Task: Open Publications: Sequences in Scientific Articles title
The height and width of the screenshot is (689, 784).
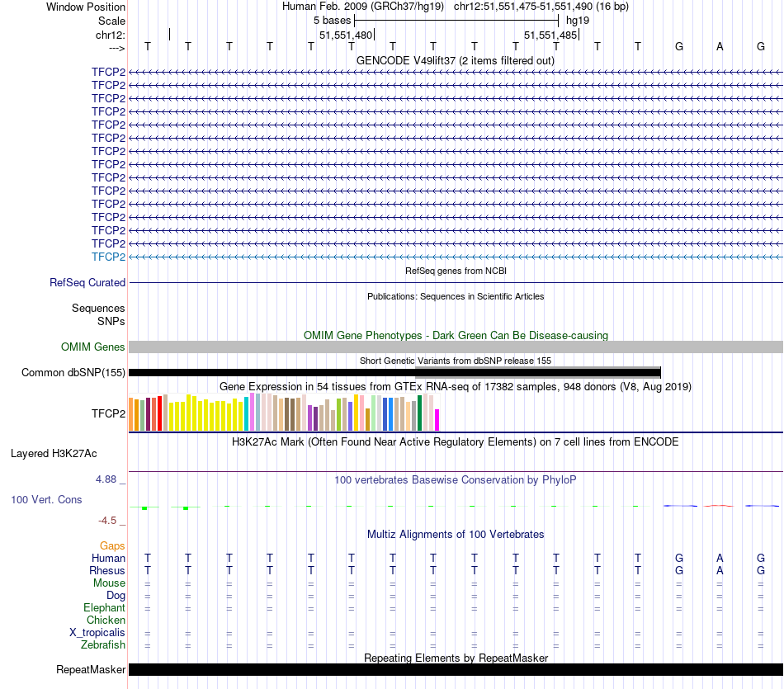Action: click(456, 296)
